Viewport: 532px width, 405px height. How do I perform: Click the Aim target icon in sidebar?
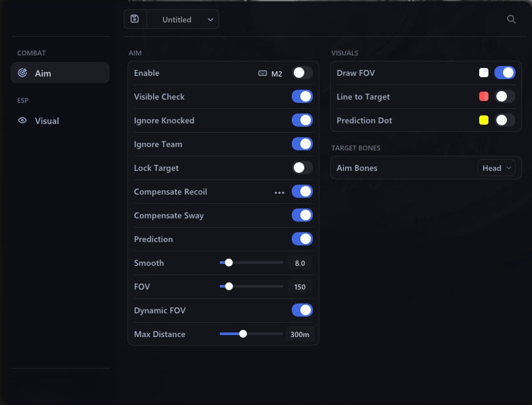coord(22,73)
